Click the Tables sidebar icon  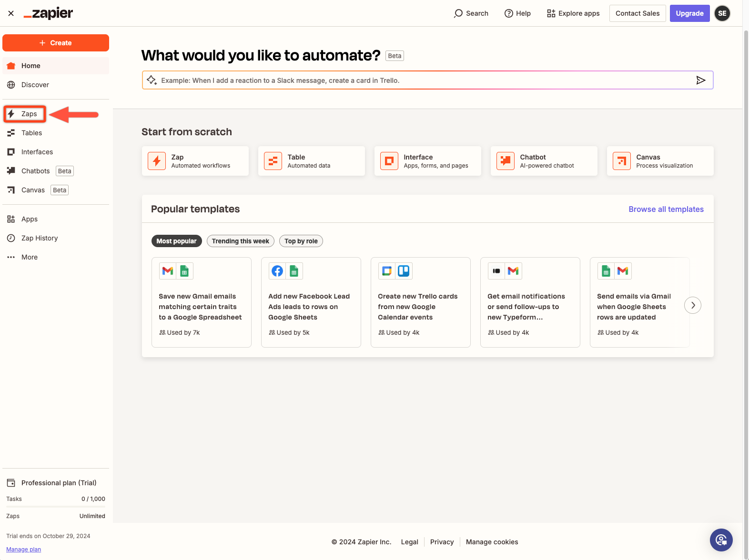pos(11,133)
